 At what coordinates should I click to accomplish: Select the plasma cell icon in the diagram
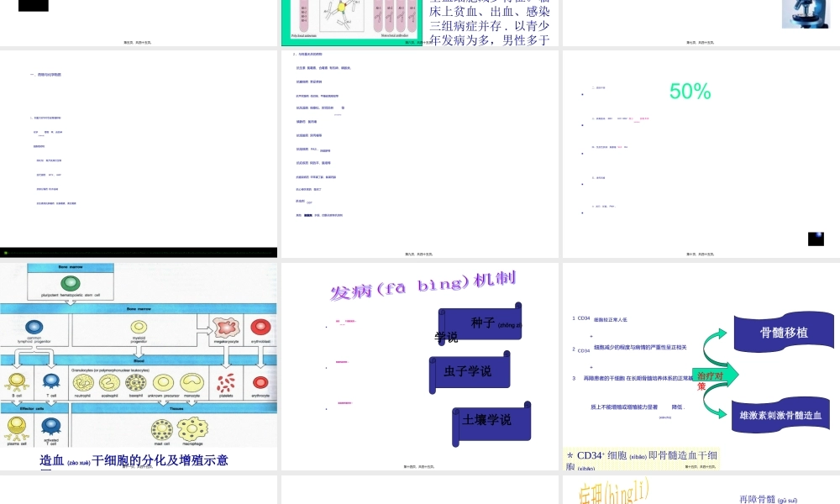tap(16, 427)
